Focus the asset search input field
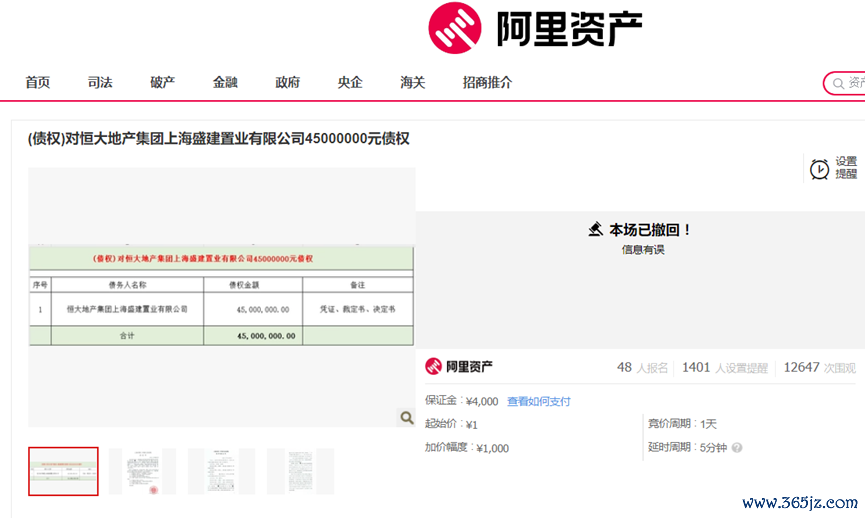This screenshot has height=518, width=865. 845,83
